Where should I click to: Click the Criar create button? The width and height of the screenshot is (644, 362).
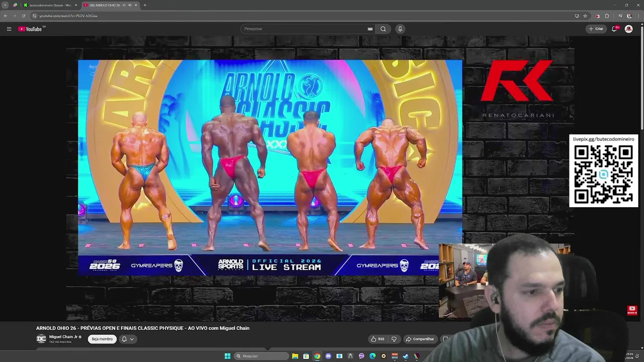click(x=596, y=29)
